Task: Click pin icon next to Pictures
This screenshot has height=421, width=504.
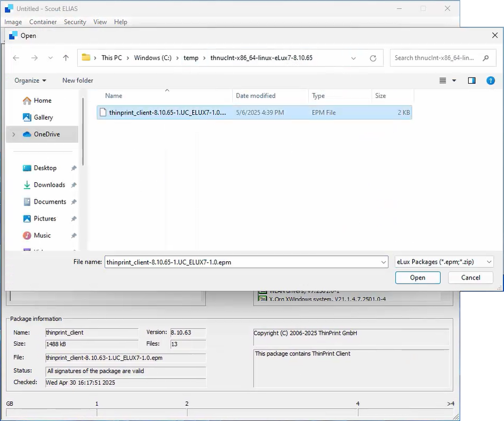Action: tap(74, 218)
